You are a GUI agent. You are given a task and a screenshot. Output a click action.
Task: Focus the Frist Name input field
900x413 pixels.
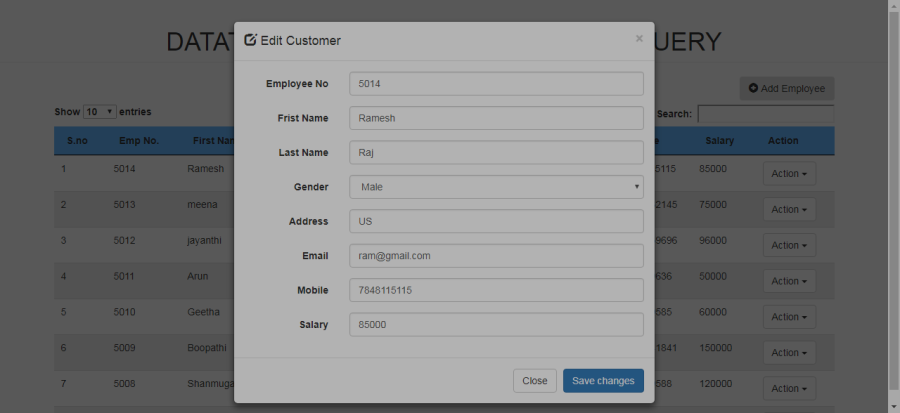496,118
